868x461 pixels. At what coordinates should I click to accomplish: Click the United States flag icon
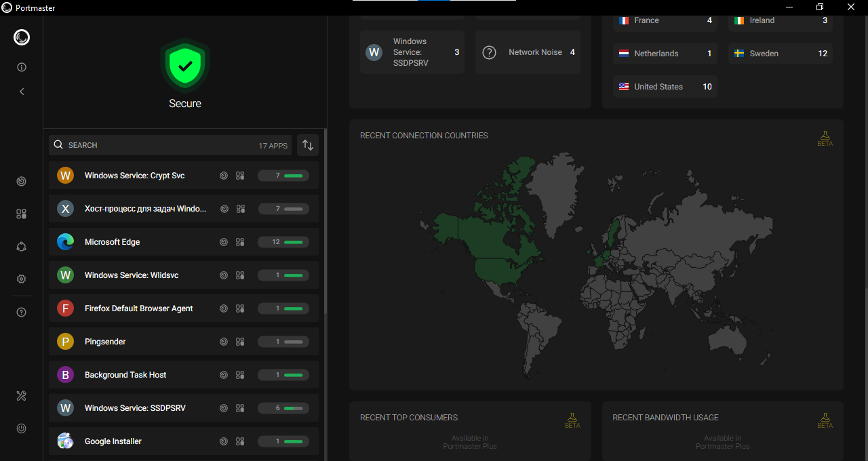point(624,87)
